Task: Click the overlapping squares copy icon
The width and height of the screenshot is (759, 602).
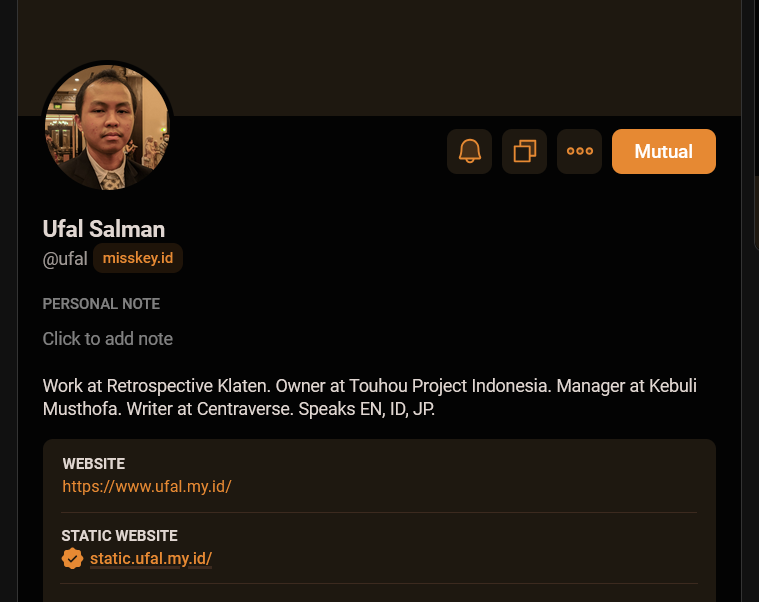Action: click(x=524, y=152)
